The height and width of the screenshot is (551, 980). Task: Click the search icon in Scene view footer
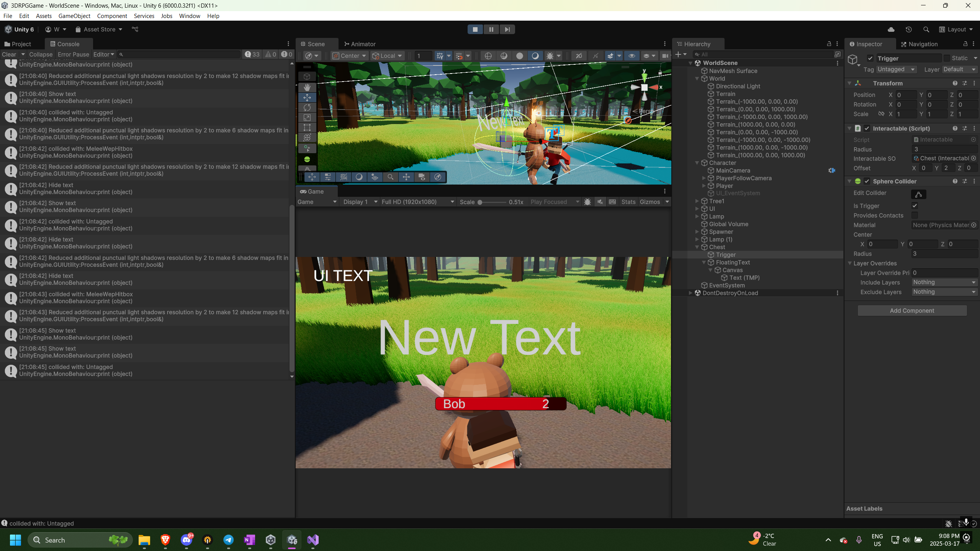click(390, 177)
